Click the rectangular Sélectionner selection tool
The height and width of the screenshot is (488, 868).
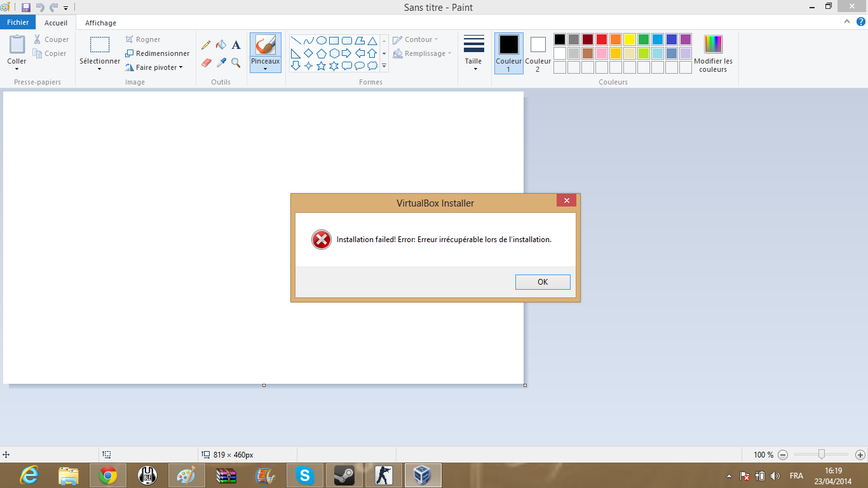coord(100,45)
